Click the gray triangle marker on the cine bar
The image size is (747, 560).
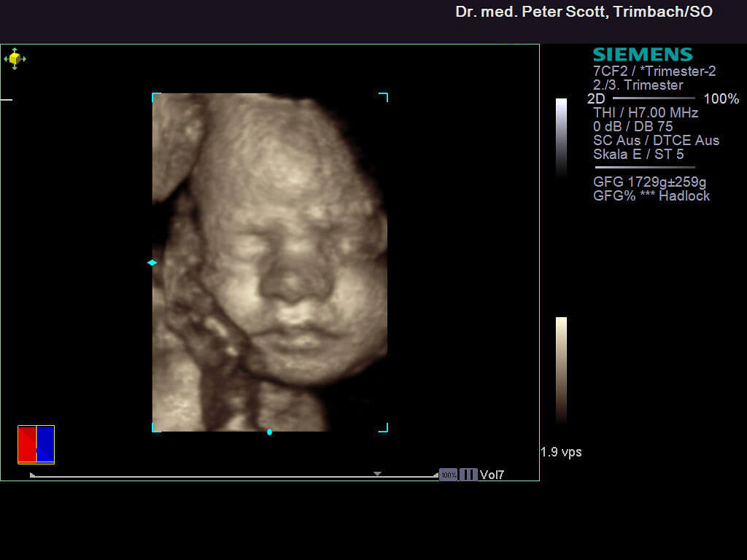pyautogui.click(x=377, y=474)
